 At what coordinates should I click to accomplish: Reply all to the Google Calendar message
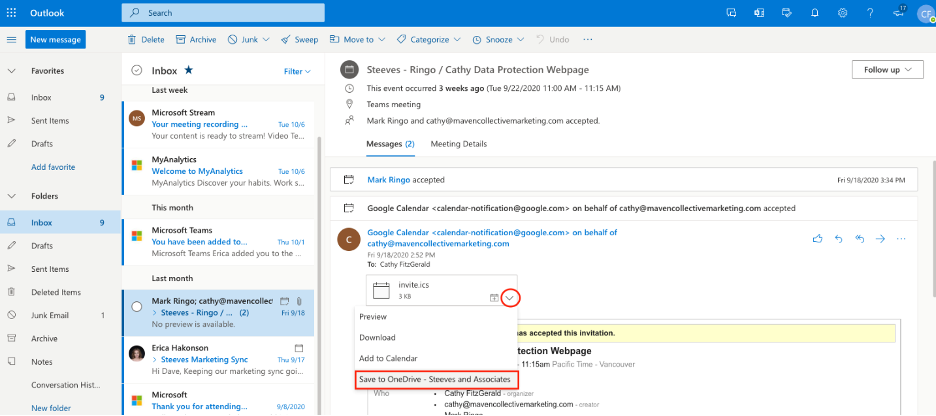click(860, 239)
